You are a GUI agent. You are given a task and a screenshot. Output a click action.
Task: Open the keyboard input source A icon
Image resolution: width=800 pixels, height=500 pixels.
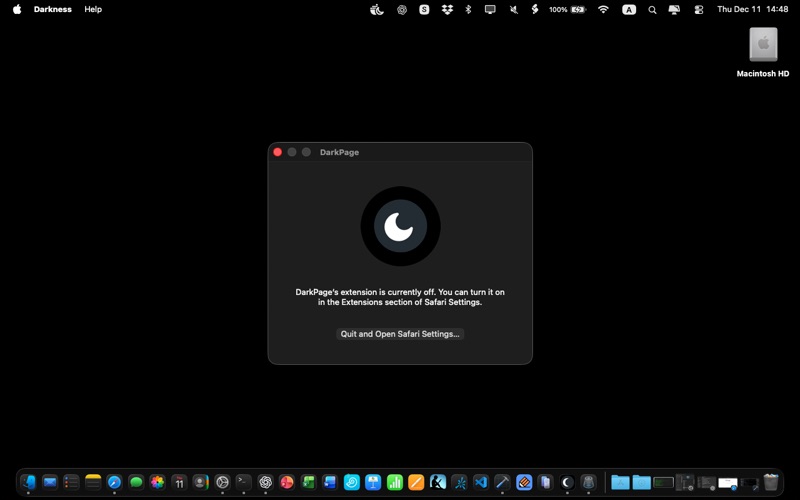pyautogui.click(x=629, y=9)
